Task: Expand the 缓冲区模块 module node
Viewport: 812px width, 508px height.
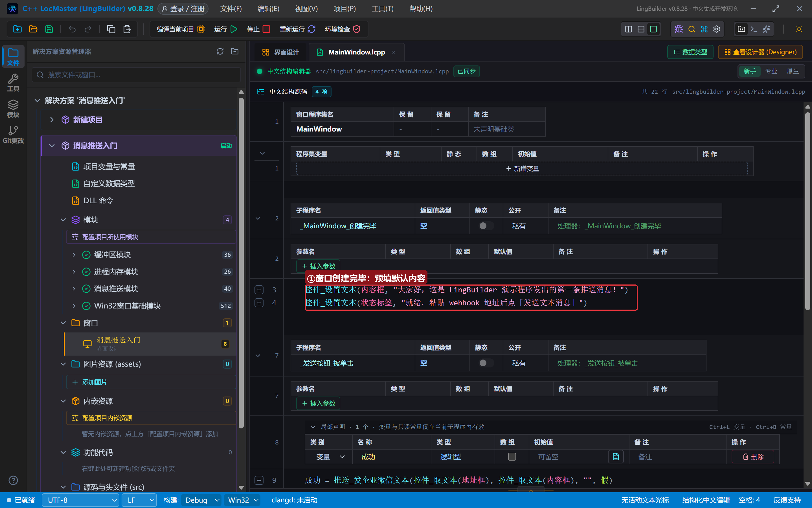Action: [x=74, y=255]
